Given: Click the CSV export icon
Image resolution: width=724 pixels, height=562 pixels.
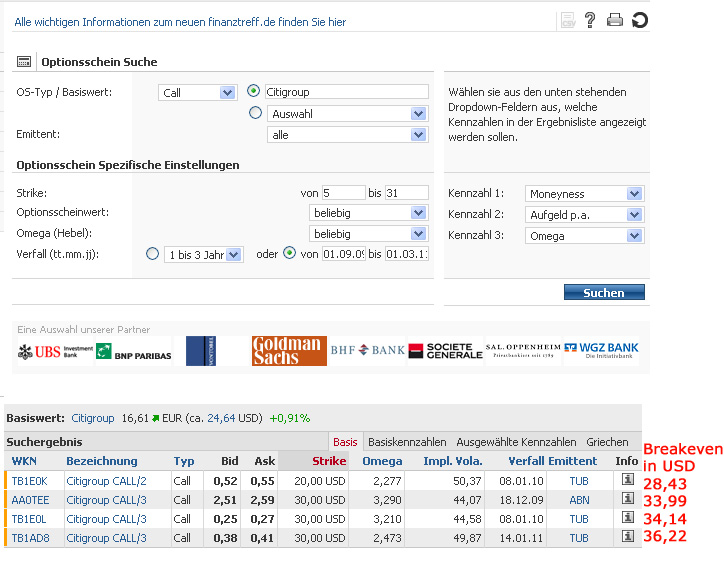Looking at the screenshot, I should point(568,20).
